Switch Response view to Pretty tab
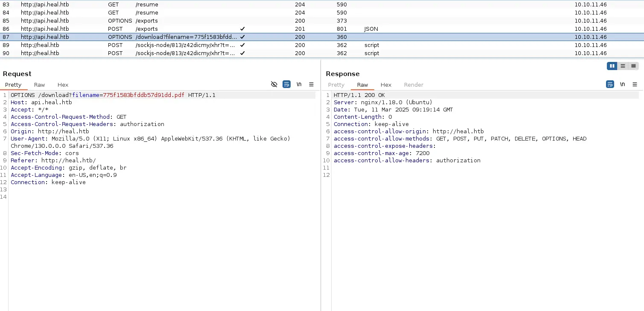644x311 pixels. point(336,85)
